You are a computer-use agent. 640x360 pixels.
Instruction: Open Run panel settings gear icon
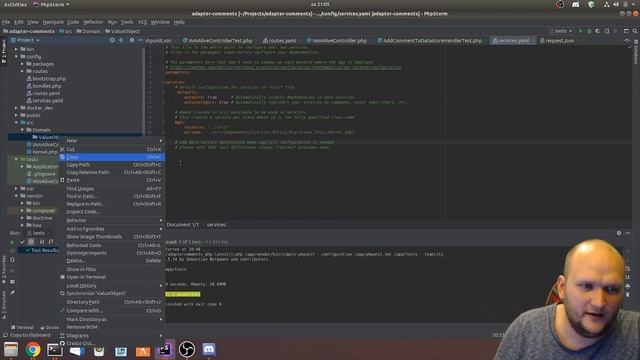pyautogui.click(x=619, y=233)
